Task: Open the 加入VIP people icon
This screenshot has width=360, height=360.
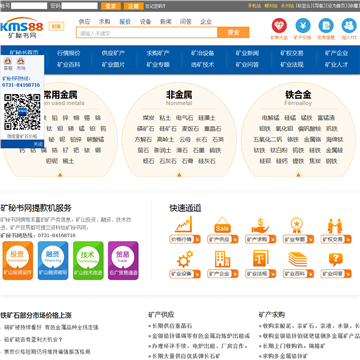Action: 349,26
